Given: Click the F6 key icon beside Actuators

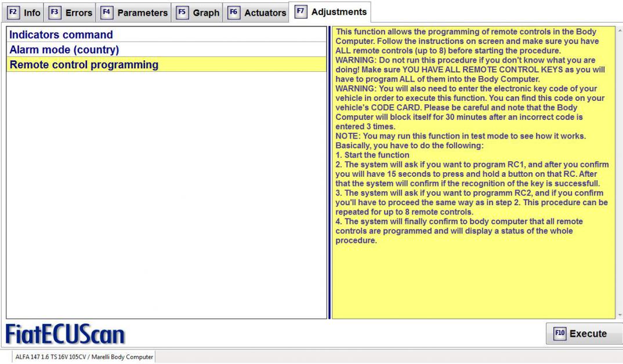Looking at the screenshot, I should pyautogui.click(x=234, y=12).
